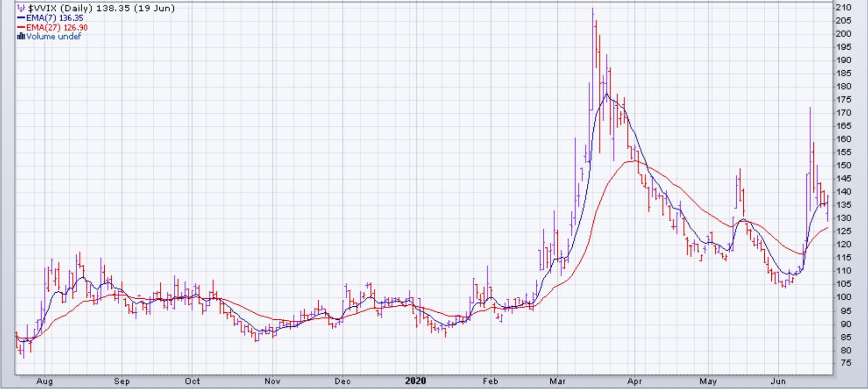Click the volume bars icon in legend
The image size is (868, 389).
[21, 37]
